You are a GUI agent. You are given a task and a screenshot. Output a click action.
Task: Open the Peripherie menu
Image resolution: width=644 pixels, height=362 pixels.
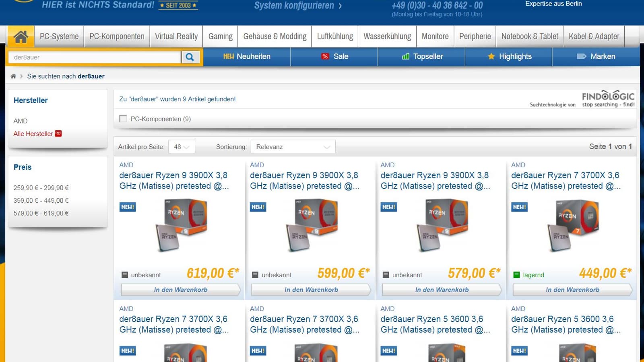475,37
